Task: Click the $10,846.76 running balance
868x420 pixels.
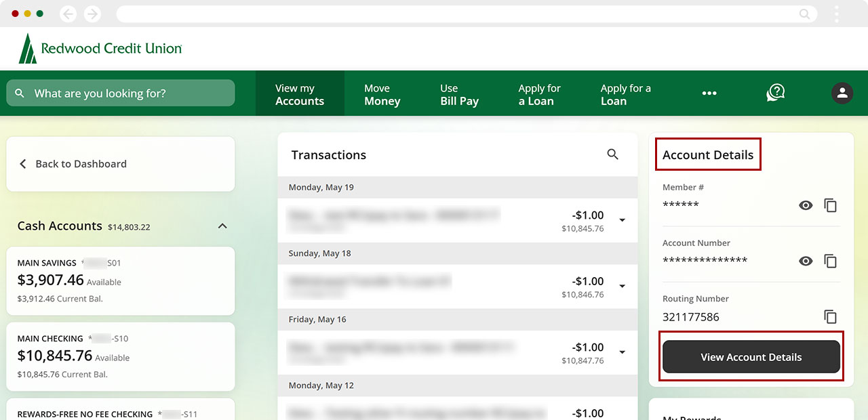Action: pos(583,295)
